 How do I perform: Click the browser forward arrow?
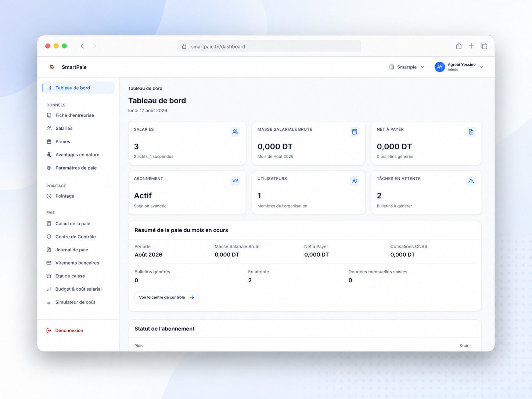tap(94, 46)
